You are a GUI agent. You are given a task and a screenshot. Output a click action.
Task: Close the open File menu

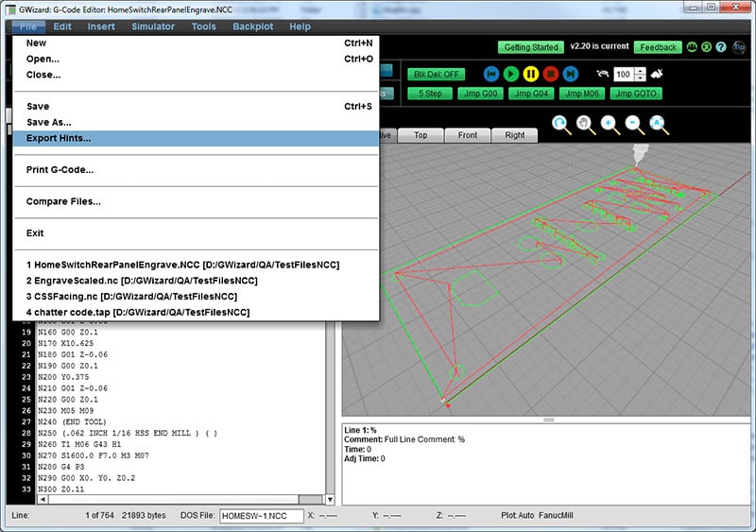[28, 26]
